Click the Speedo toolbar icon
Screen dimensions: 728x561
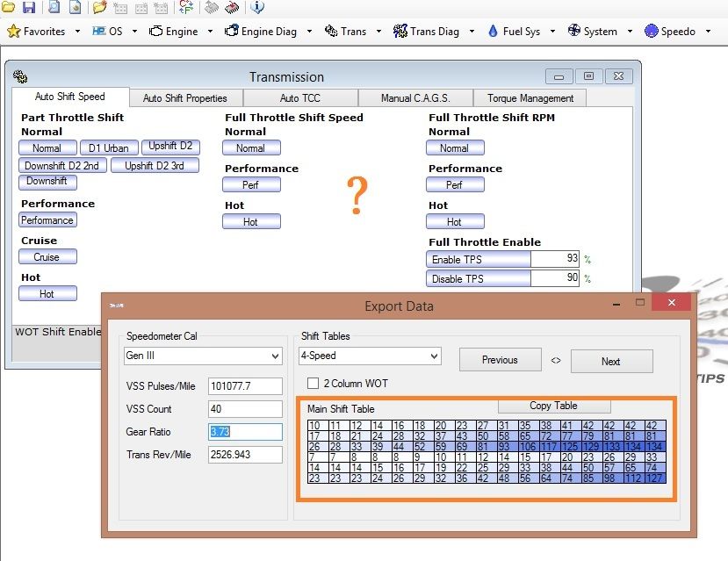click(x=674, y=31)
